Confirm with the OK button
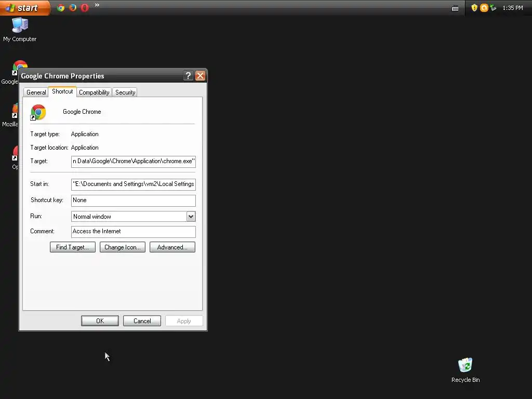This screenshot has height=399, width=532. 100,321
